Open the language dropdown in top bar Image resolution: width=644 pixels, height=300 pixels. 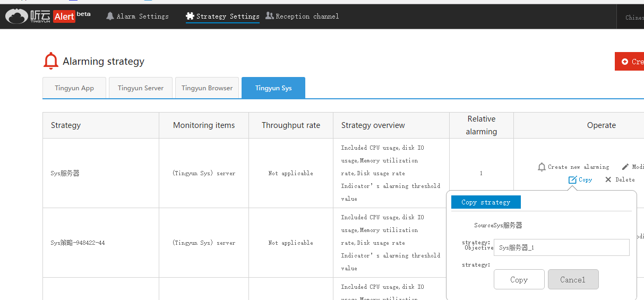(634, 17)
